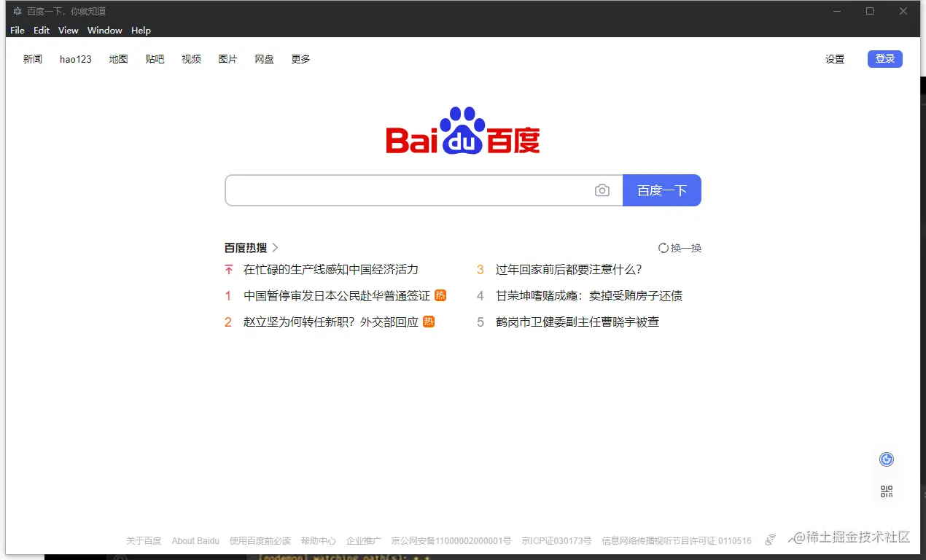Click the 登录 login button

[884, 58]
